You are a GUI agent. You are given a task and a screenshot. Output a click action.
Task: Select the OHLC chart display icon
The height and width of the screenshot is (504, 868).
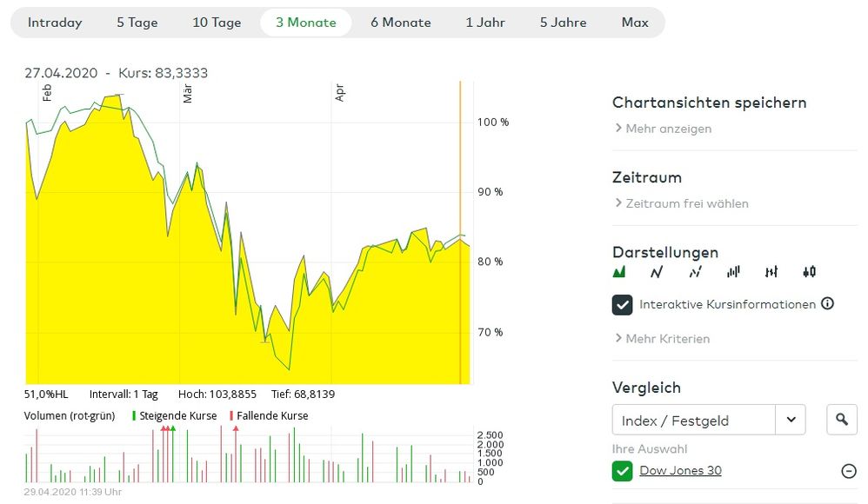click(771, 273)
